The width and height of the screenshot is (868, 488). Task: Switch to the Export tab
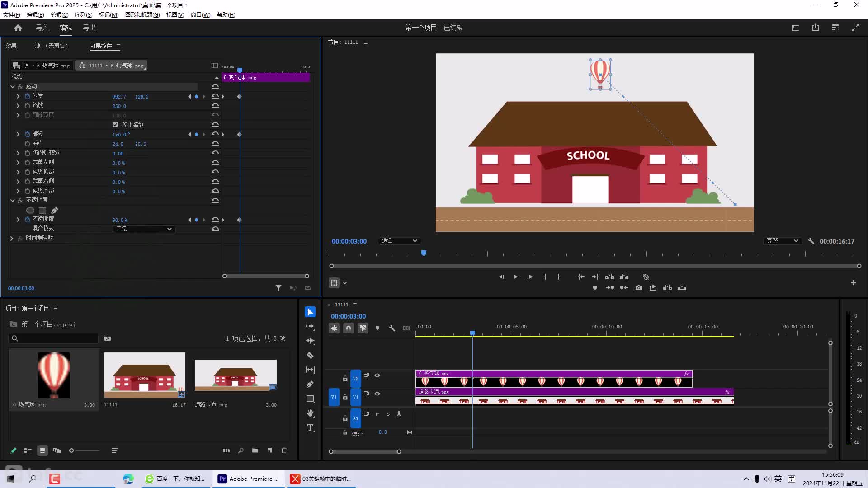(90, 28)
